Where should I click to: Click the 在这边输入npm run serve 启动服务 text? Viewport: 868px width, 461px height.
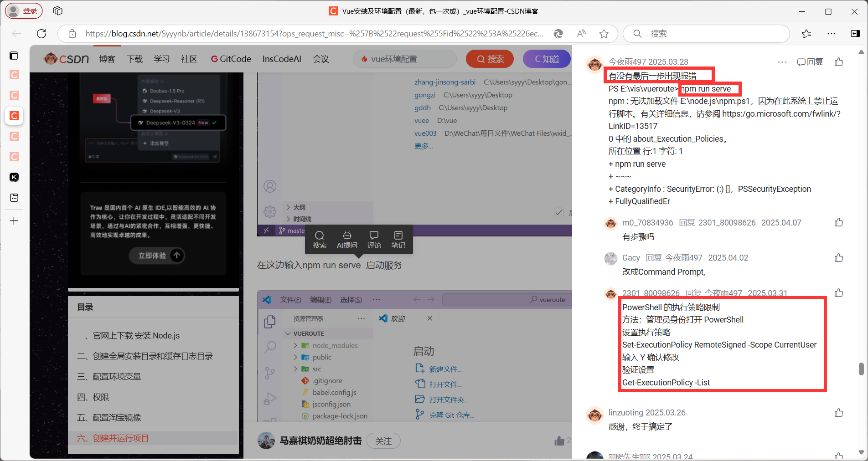pyautogui.click(x=330, y=265)
